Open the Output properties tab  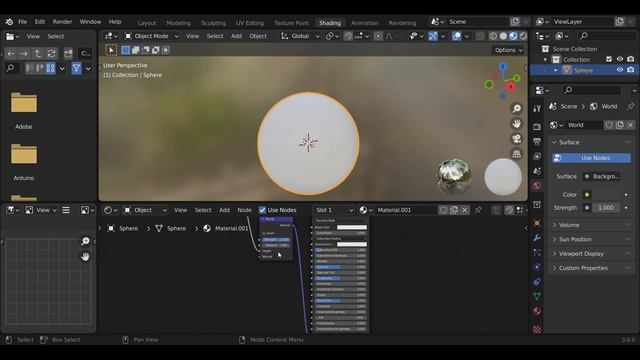537,141
